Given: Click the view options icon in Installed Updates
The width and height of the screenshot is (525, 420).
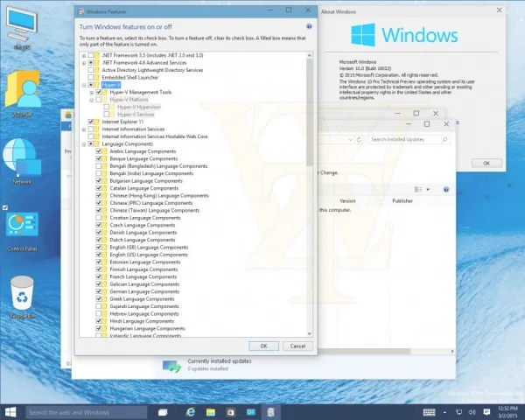Looking at the screenshot, I should [418, 190].
